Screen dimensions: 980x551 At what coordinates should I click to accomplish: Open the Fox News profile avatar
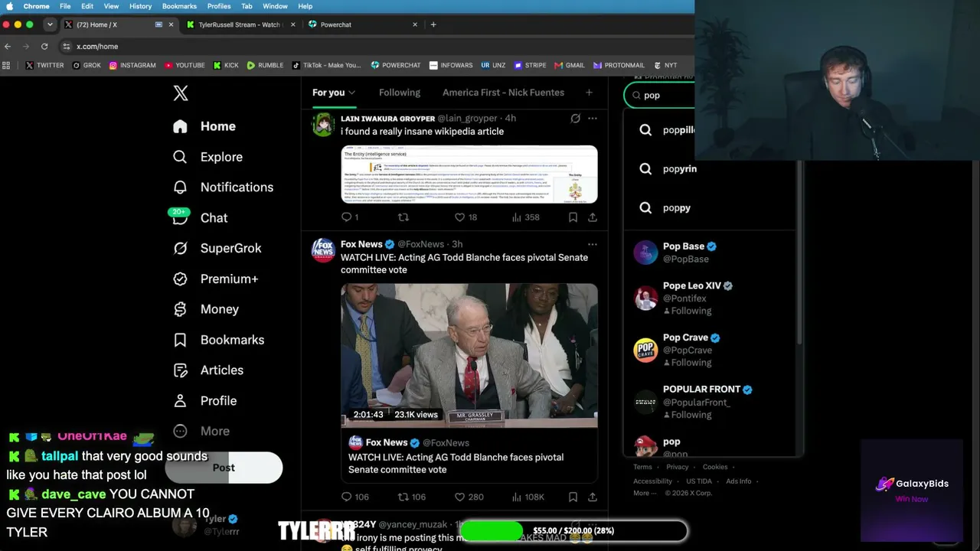click(323, 250)
